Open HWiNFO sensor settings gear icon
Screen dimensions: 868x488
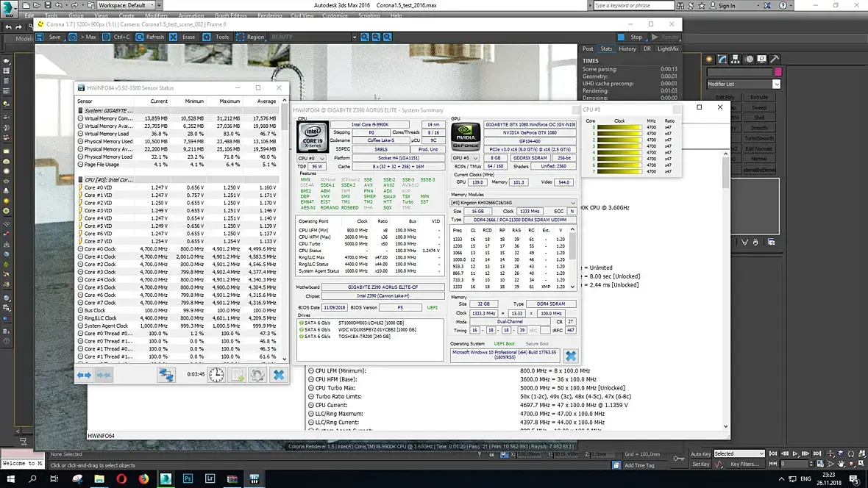click(x=257, y=375)
